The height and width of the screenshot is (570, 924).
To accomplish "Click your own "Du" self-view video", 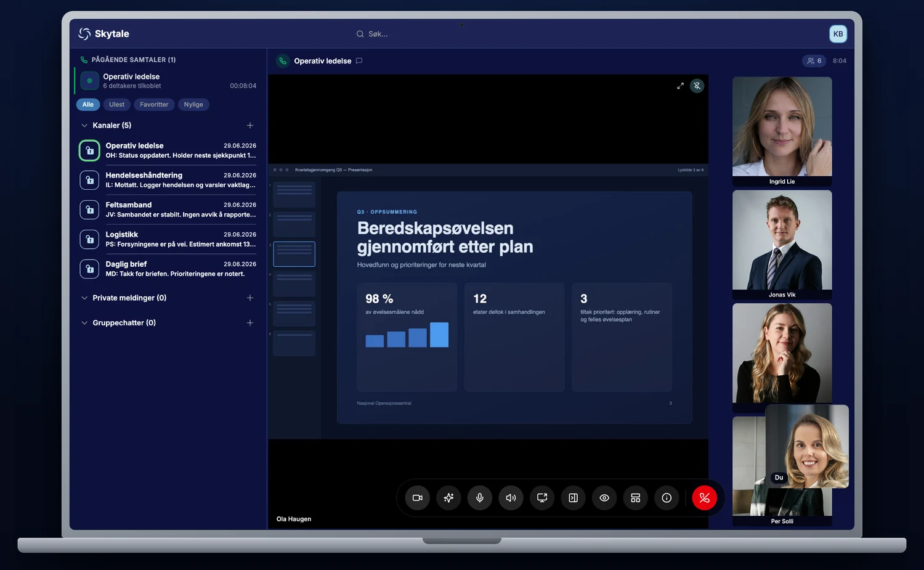I will point(807,446).
